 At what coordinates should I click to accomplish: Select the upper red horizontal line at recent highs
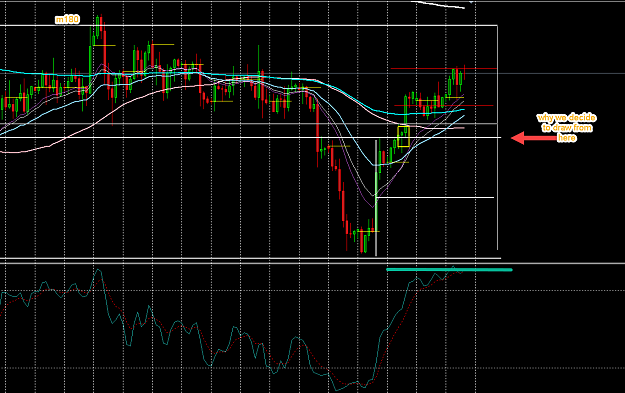pyautogui.click(x=444, y=69)
